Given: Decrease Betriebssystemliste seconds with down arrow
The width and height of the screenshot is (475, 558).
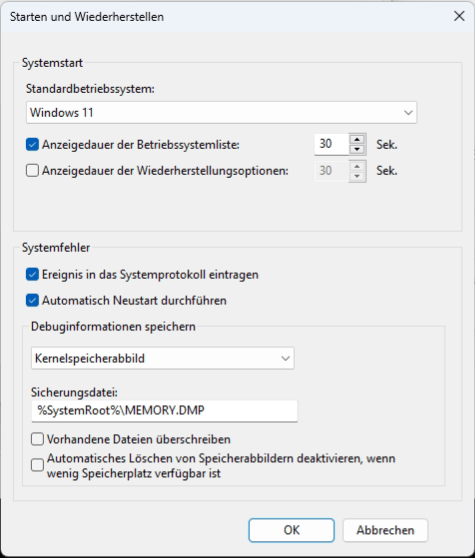Looking at the screenshot, I should tap(357, 149).
